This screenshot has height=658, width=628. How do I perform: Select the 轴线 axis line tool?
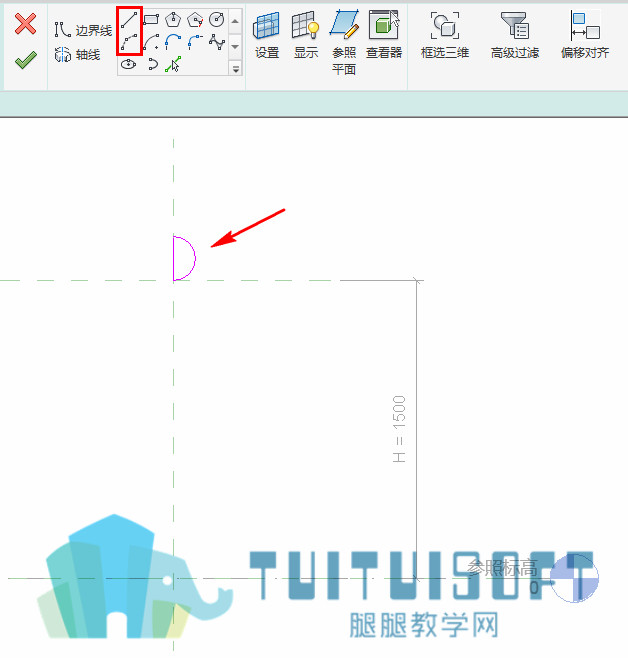[78, 55]
